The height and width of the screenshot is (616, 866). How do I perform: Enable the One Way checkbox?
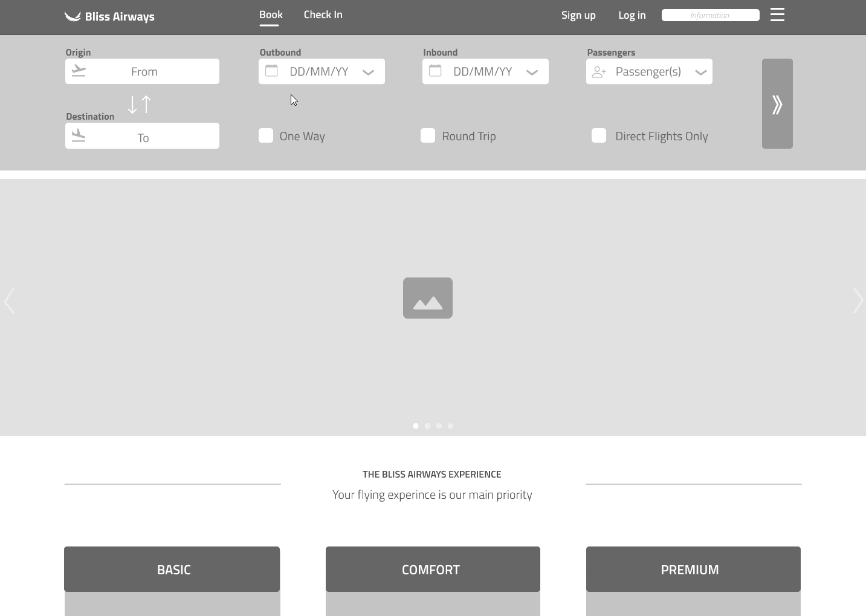[266, 135]
